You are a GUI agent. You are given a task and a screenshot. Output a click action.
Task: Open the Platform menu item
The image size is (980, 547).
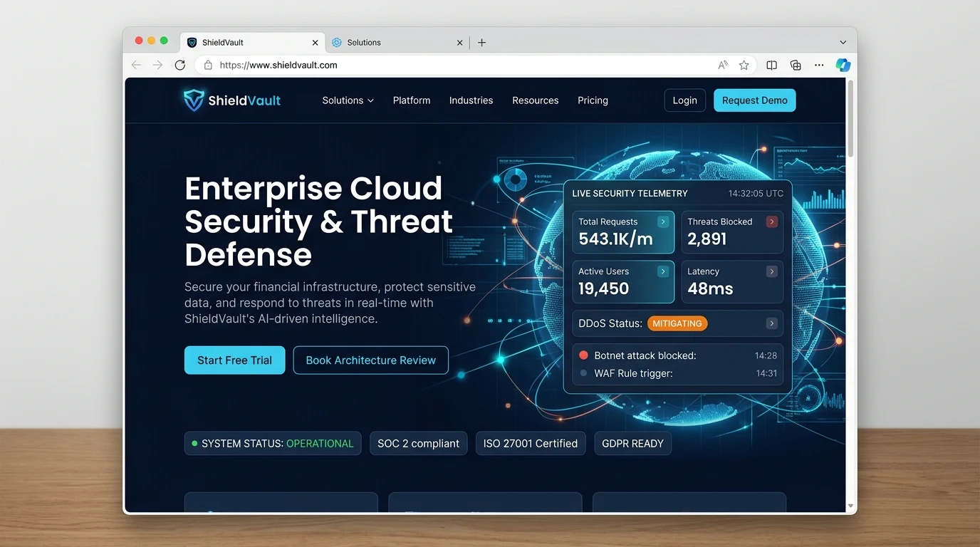tap(412, 100)
